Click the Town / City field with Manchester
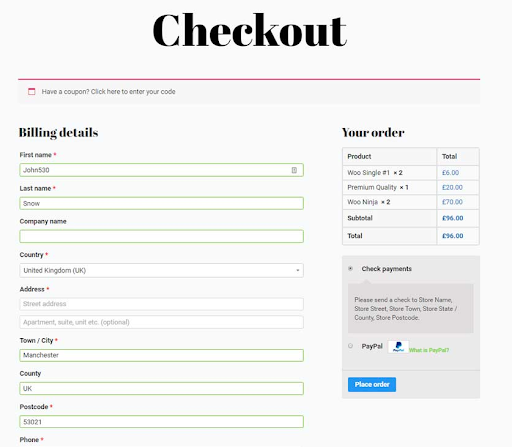 point(161,355)
